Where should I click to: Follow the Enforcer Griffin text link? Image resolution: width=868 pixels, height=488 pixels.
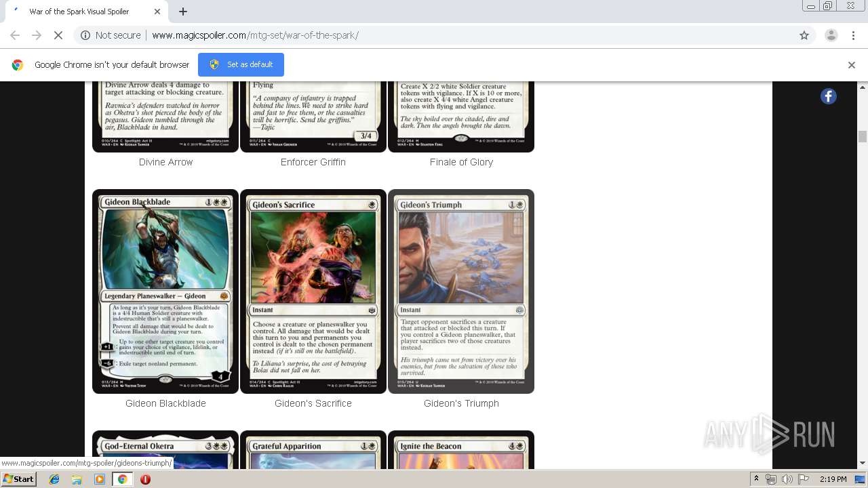(313, 162)
